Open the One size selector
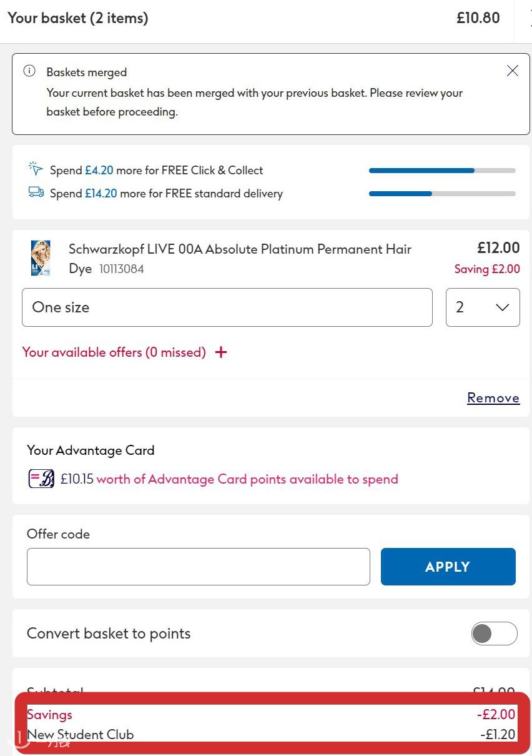This screenshot has width=532, height=756. [227, 307]
